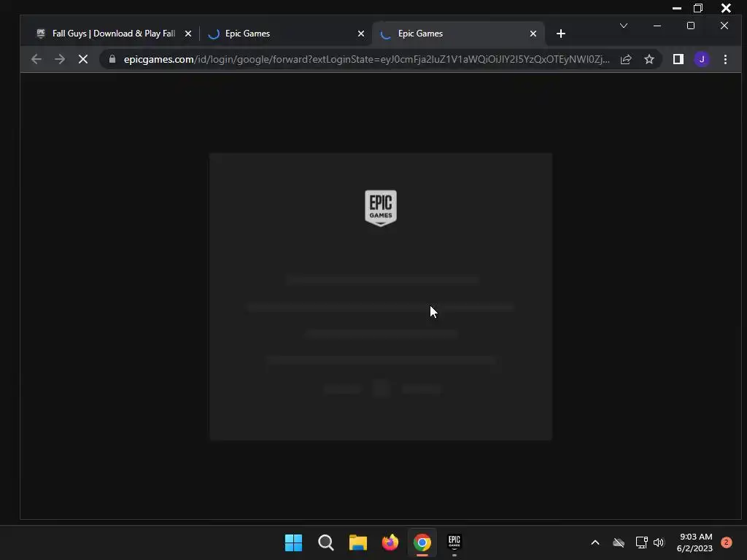Image resolution: width=747 pixels, height=560 pixels.
Task: Close the Fall Guys tab
Action: point(188,34)
